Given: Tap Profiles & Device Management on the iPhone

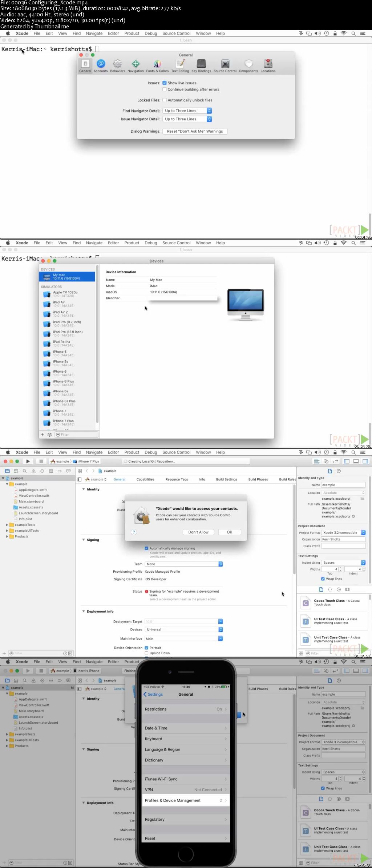Looking at the screenshot, I should point(186,800).
